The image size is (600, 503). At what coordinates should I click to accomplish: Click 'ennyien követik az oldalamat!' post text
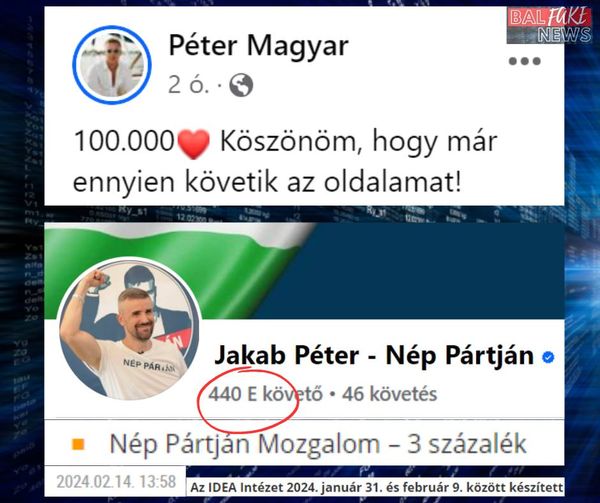click(267, 182)
